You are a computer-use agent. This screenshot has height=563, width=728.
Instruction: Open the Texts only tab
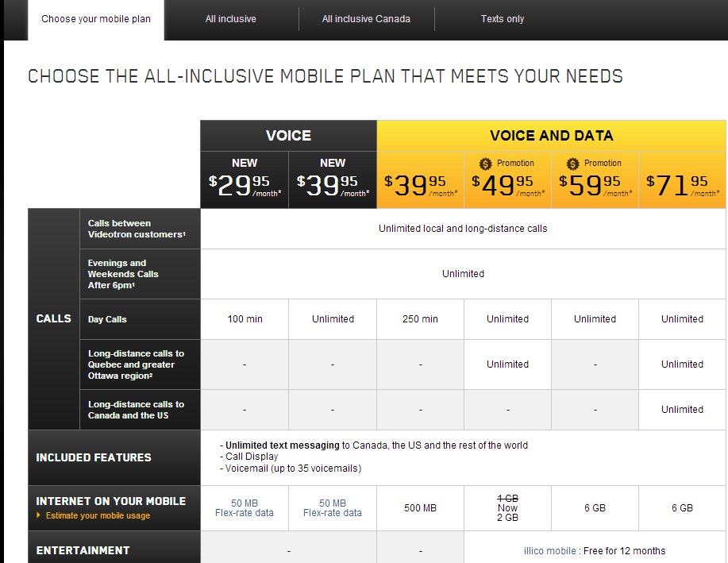[x=503, y=19]
